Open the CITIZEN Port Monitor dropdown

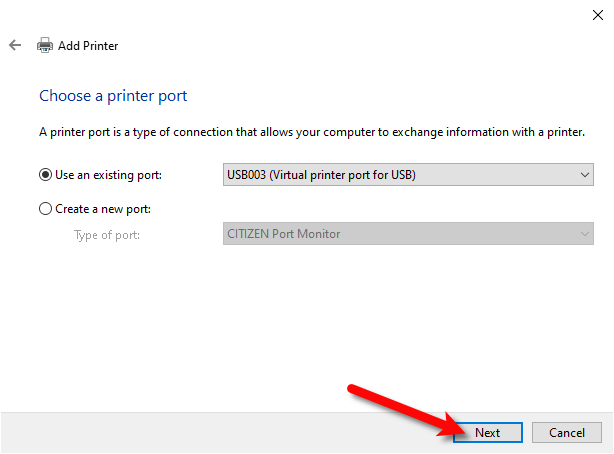(408, 234)
